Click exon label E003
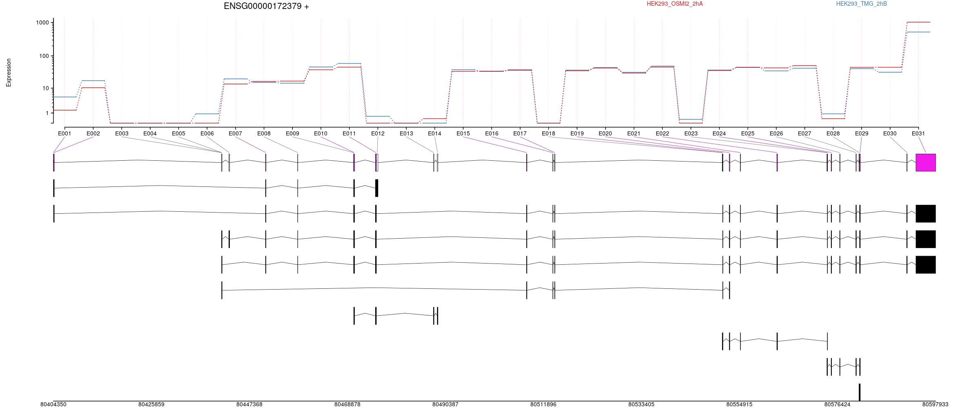980x412 pixels. click(x=122, y=133)
